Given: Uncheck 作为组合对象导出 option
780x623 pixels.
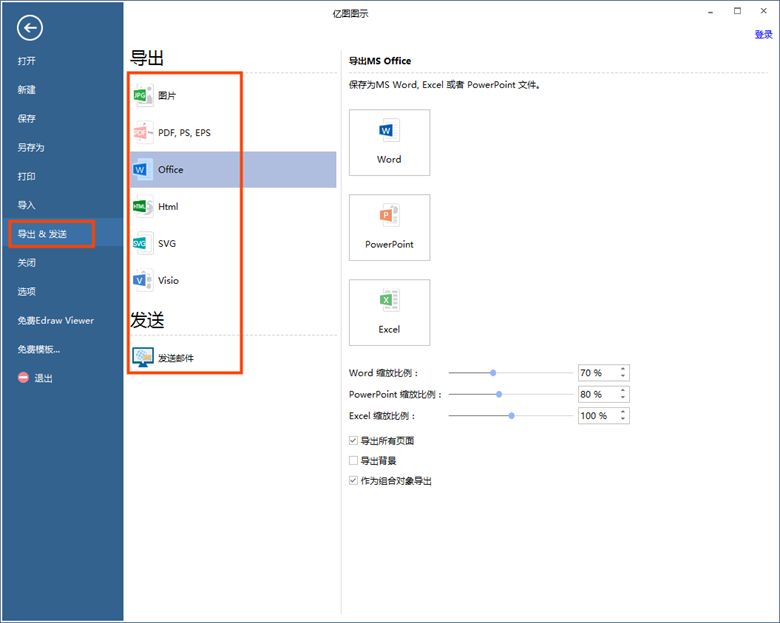Looking at the screenshot, I should [x=353, y=481].
